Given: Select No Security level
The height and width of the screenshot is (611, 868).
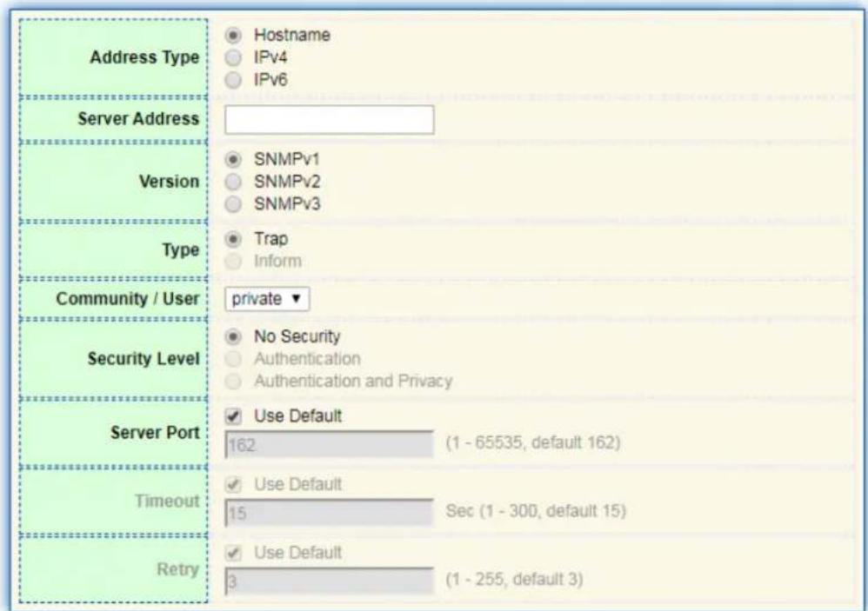Looking at the screenshot, I should tap(233, 336).
